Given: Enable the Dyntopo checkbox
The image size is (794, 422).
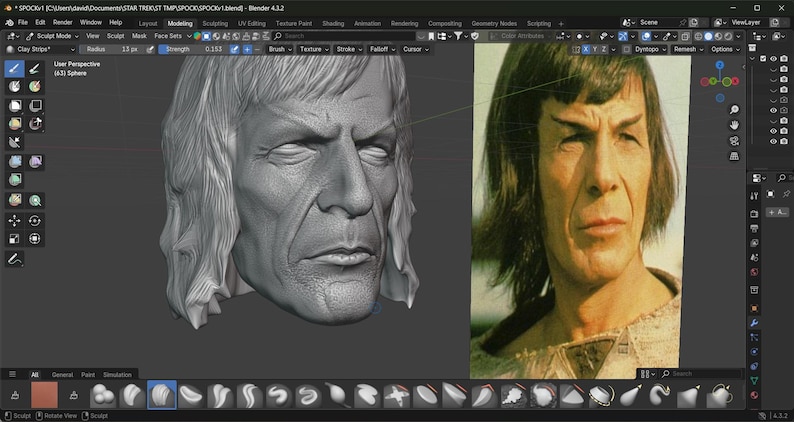Looking at the screenshot, I should 627,49.
